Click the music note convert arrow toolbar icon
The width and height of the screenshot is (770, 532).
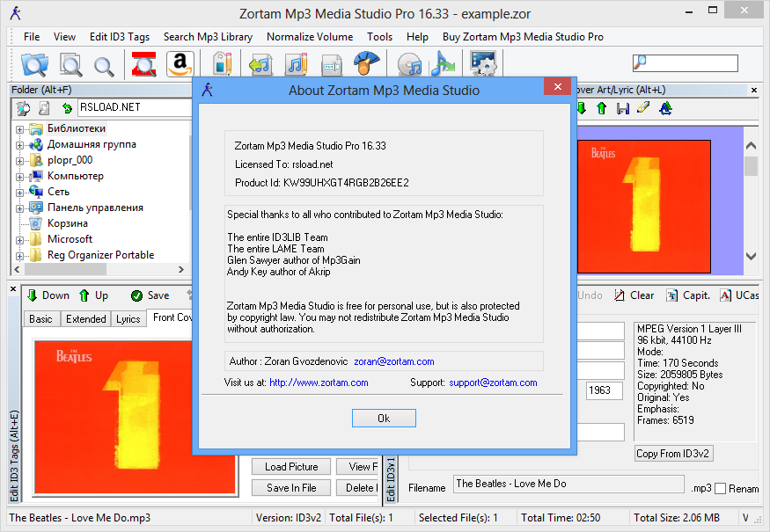tap(443, 64)
